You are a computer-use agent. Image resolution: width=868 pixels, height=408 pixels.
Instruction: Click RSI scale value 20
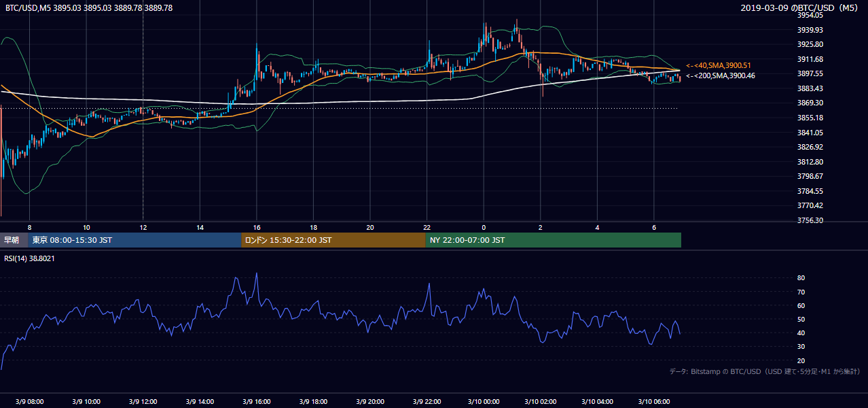click(x=801, y=360)
